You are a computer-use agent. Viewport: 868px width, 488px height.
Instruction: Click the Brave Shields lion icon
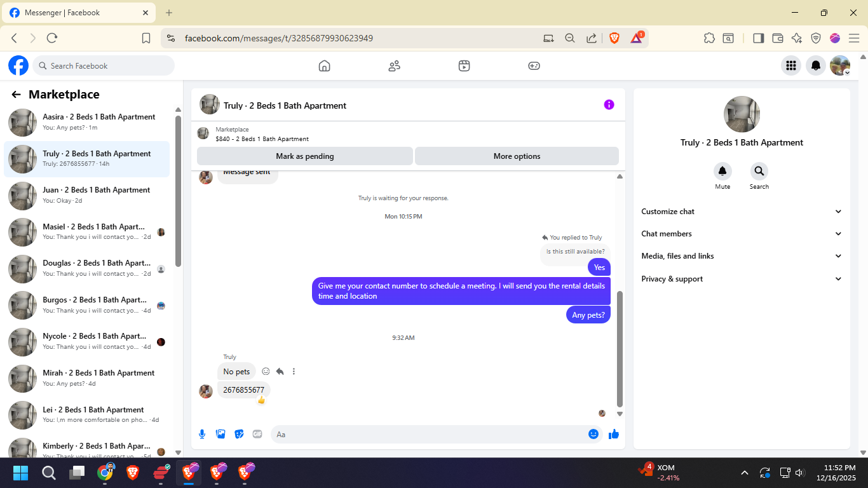(x=614, y=38)
